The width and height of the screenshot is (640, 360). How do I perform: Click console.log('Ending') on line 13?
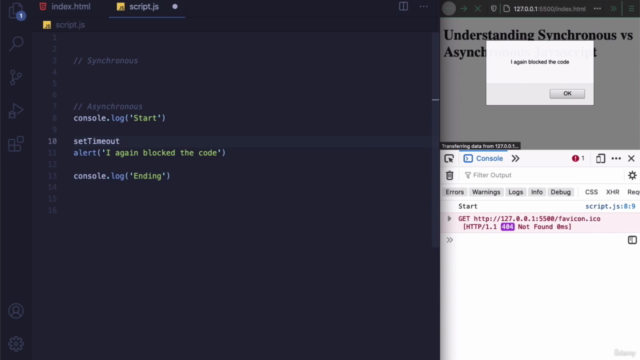coord(122,176)
